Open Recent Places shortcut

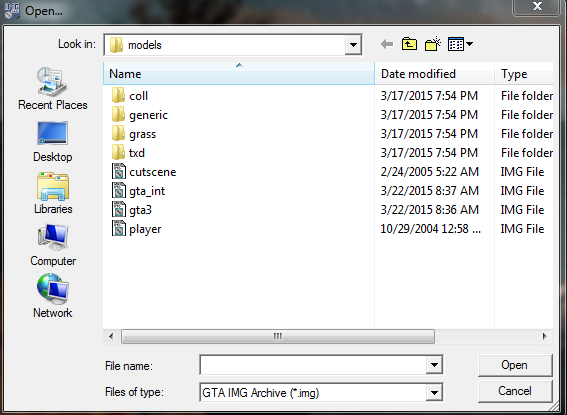53,89
